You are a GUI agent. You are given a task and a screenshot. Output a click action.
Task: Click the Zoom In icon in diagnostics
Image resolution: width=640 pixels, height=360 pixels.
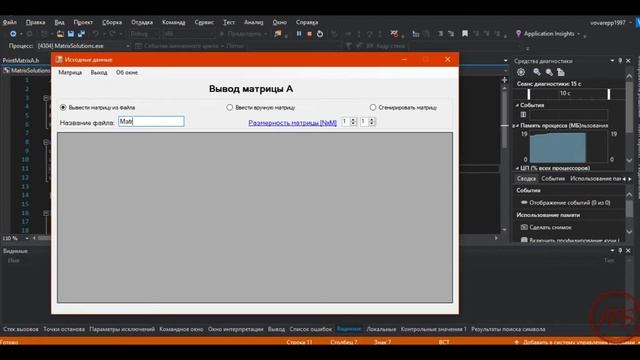click(x=537, y=72)
